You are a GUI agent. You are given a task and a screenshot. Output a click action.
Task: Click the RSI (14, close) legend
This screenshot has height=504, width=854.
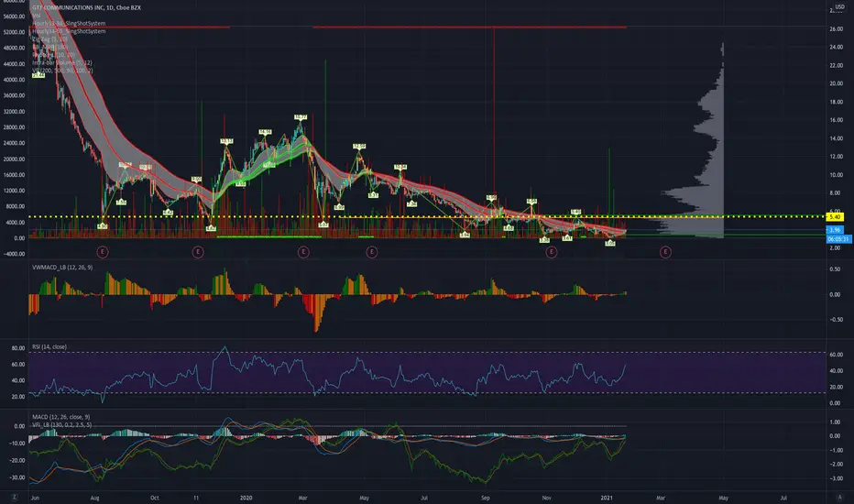[49, 346]
